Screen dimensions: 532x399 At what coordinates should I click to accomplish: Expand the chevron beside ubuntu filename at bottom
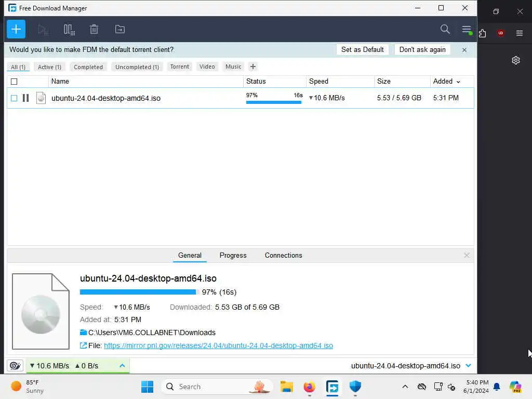[469, 366]
